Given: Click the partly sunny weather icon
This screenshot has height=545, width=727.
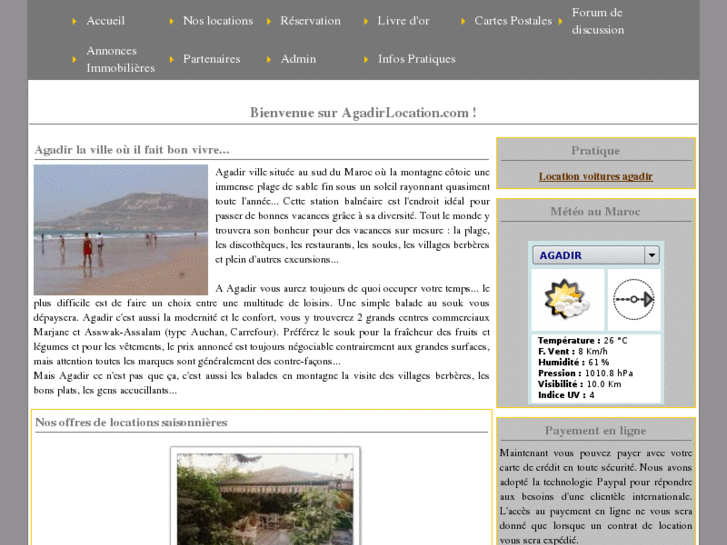Looking at the screenshot, I should click(567, 299).
